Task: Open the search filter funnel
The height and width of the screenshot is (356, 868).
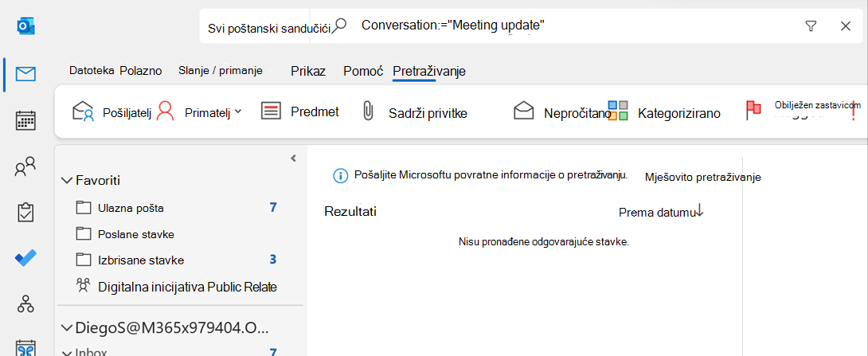Action: pyautogui.click(x=811, y=25)
